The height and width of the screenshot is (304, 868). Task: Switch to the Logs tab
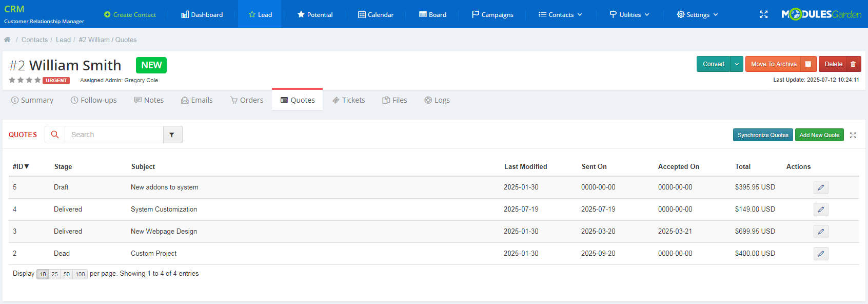coord(437,100)
